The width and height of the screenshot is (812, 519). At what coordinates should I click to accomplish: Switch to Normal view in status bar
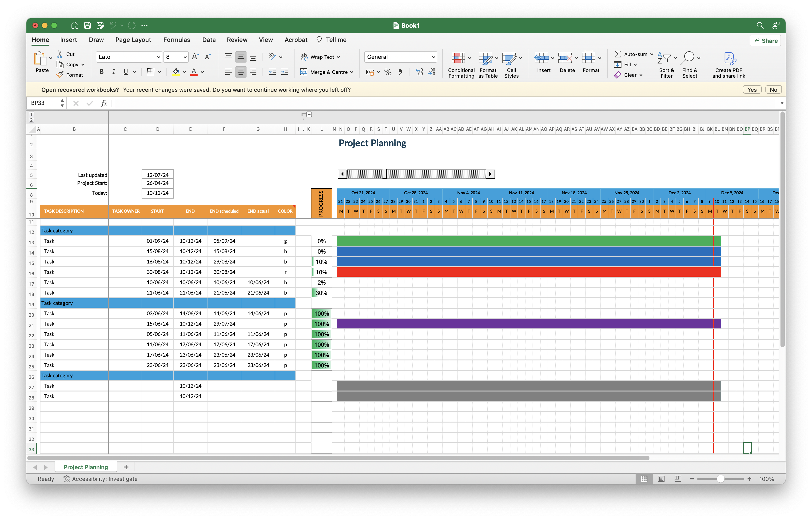coord(644,479)
